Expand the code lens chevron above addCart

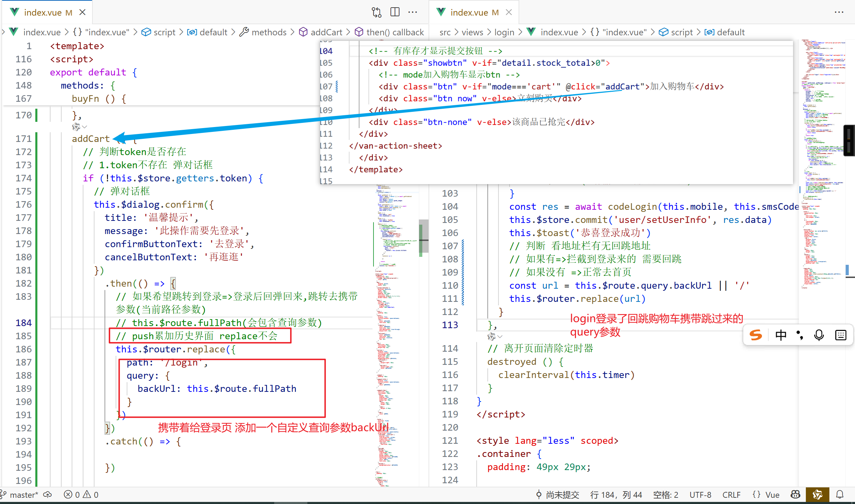click(85, 127)
